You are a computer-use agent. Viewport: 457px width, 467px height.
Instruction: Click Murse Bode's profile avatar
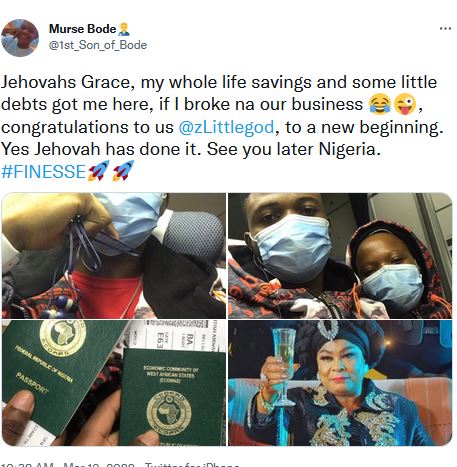20,38
